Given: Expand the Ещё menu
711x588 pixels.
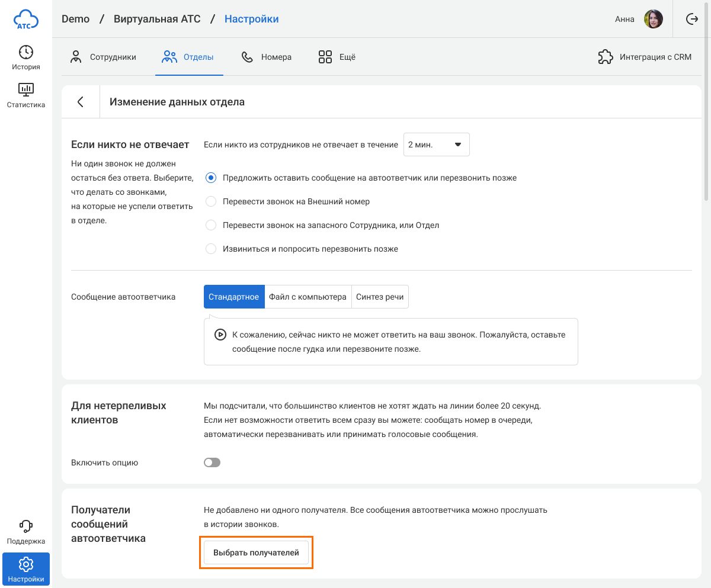Looking at the screenshot, I should (x=337, y=57).
